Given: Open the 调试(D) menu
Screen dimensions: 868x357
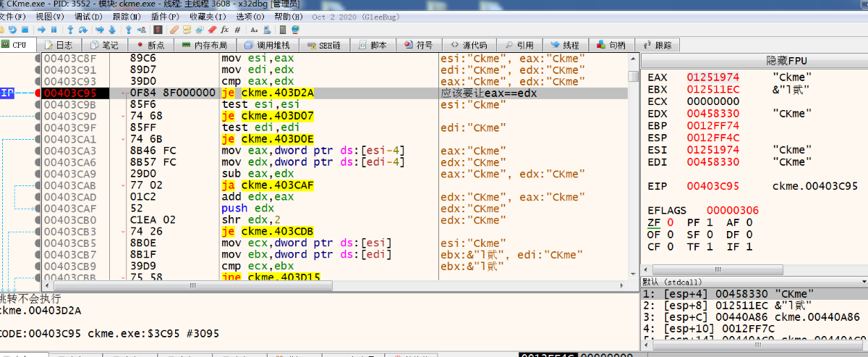Looking at the screenshot, I should pyautogui.click(x=88, y=16).
